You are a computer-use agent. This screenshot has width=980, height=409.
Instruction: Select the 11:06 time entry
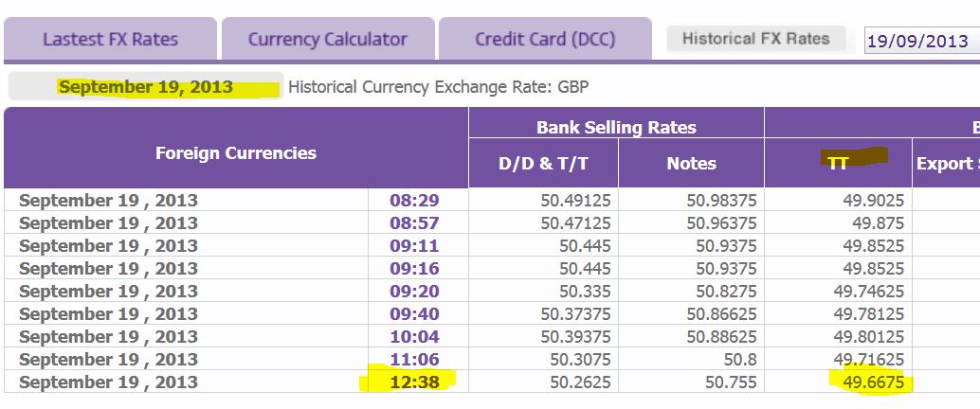(x=414, y=359)
